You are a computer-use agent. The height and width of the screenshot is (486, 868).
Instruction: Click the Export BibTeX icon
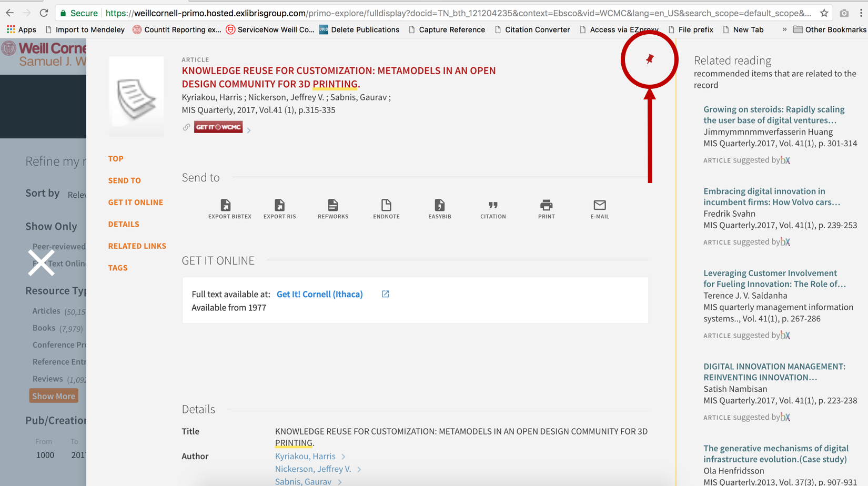(226, 205)
